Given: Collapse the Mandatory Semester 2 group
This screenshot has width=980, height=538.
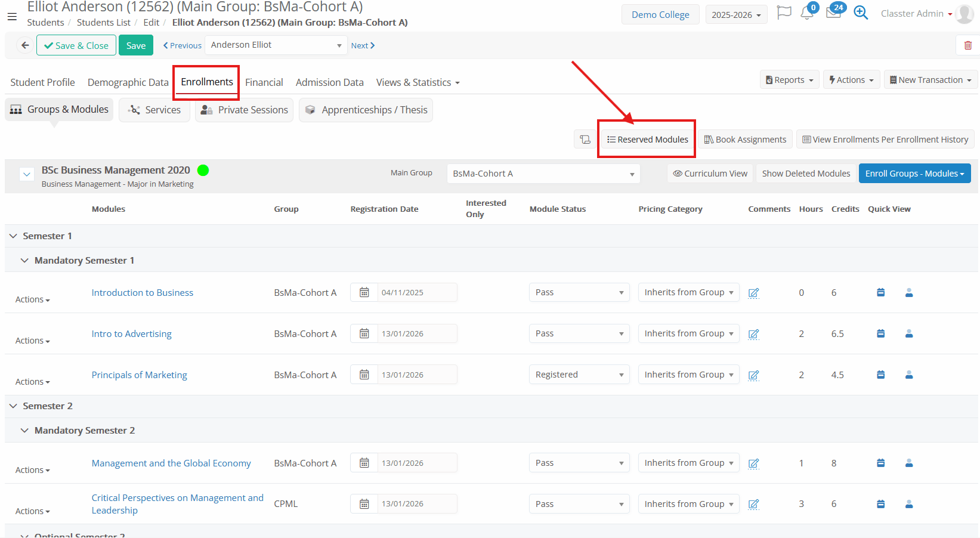Looking at the screenshot, I should [x=24, y=431].
